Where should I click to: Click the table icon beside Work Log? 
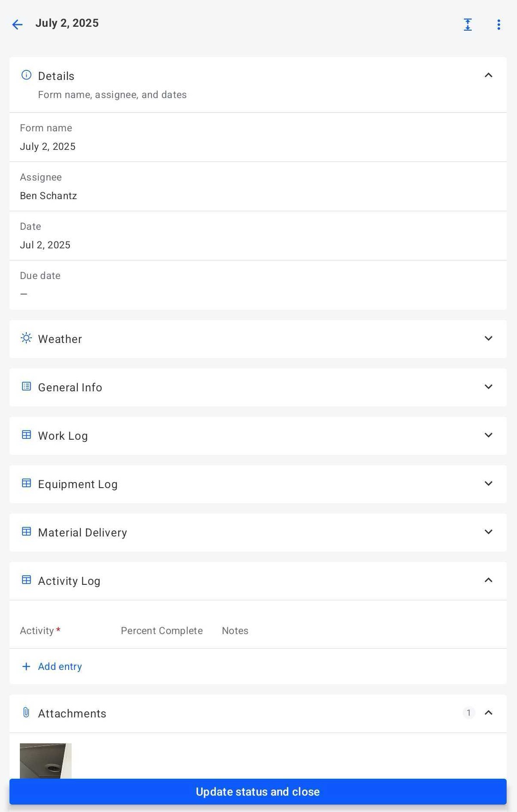tap(26, 435)
